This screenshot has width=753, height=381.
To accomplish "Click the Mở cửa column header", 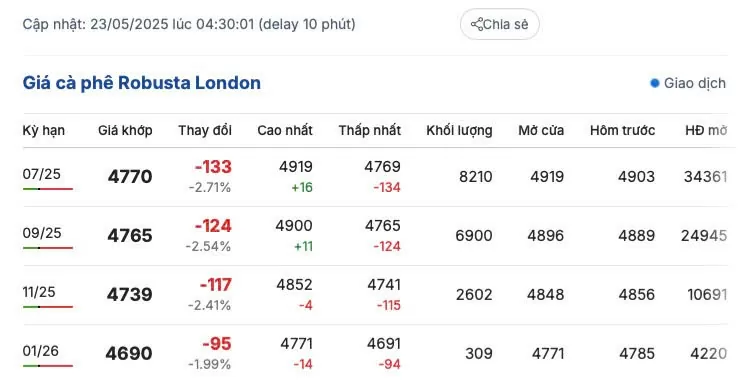I will pos(541,130).
